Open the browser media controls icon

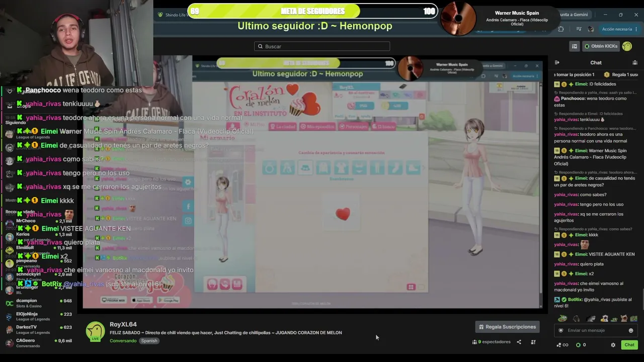579,29
